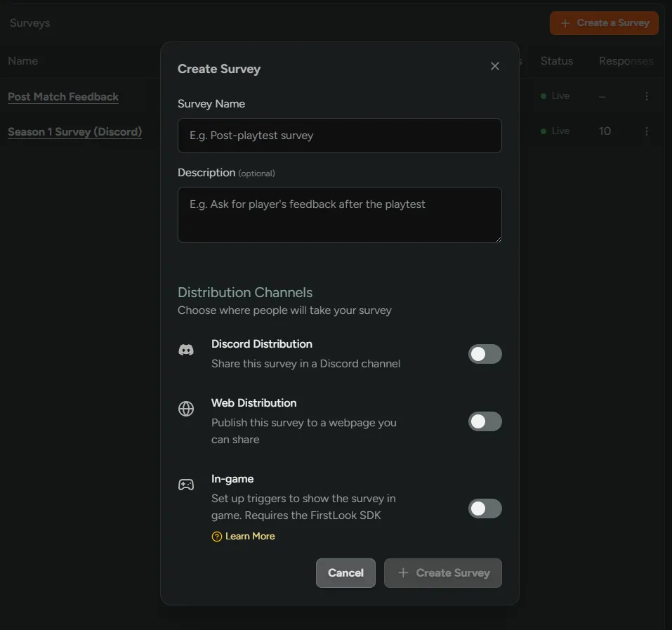This screenshot has height=630, width=672.
Task: Turn on Web Distribution
Action: [485, 421]
